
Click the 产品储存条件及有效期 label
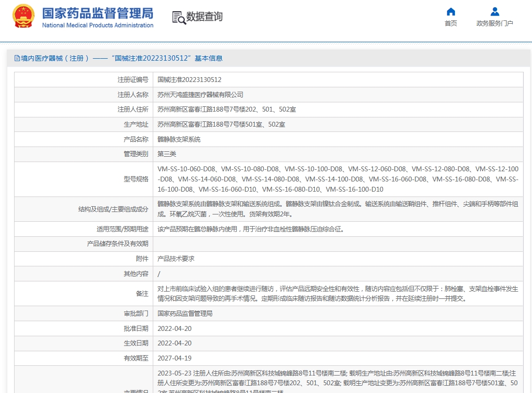[118, 244]
